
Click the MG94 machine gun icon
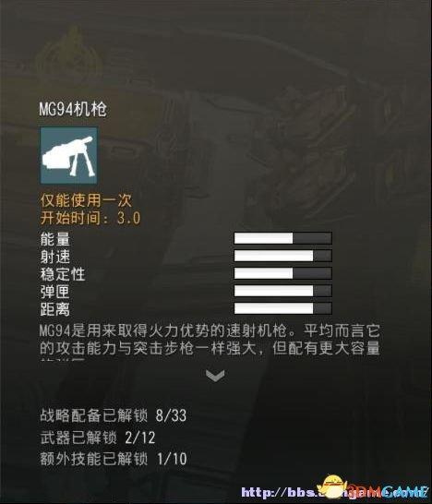(69, 155)
